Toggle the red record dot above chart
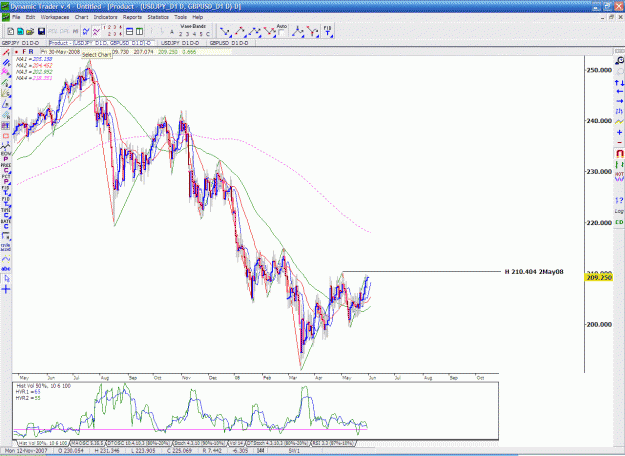This screenshot has height=456, width=625. pos(16,52)
